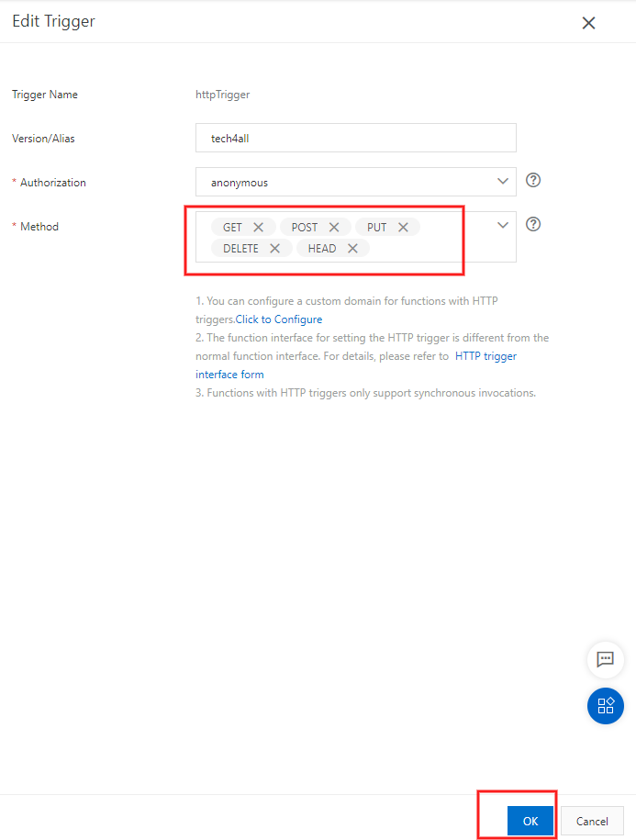Screen dimensions: 636x840
Task: Open help for Method field
Action: [532, 224]
